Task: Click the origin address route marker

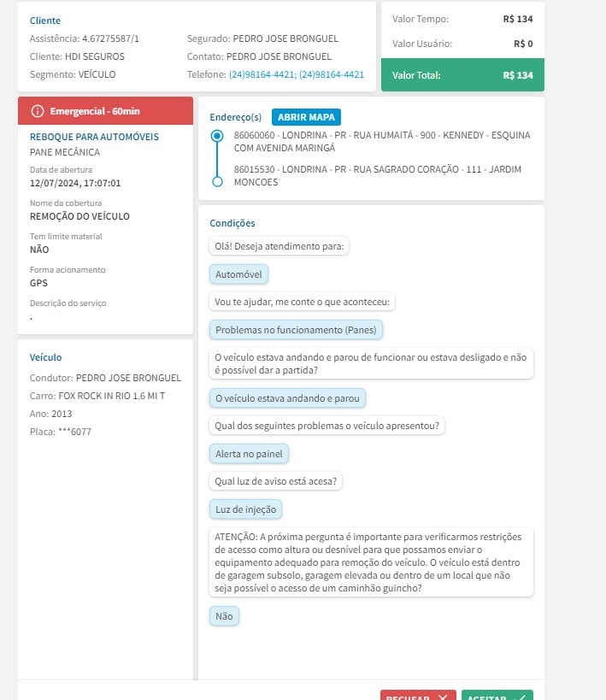Action: click(x=217, y=136)
